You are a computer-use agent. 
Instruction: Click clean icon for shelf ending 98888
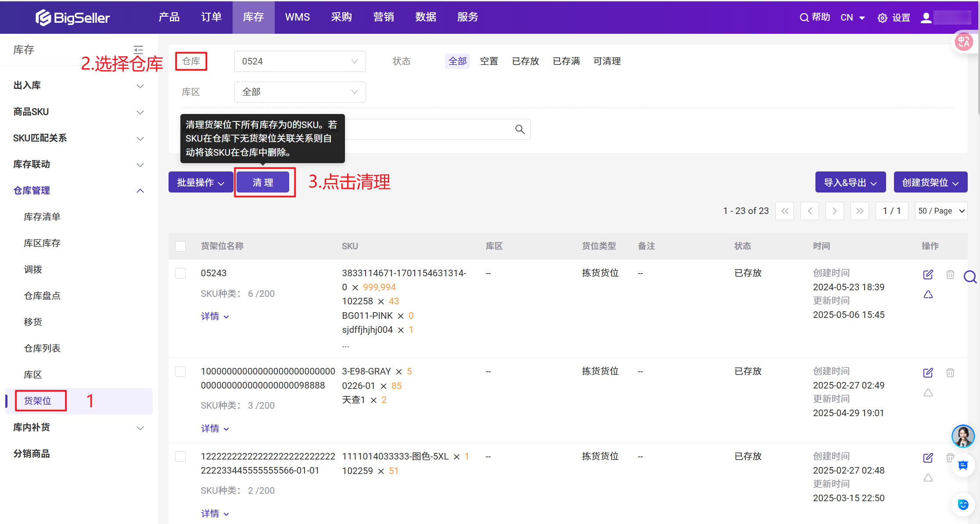(x=928, y=392)
